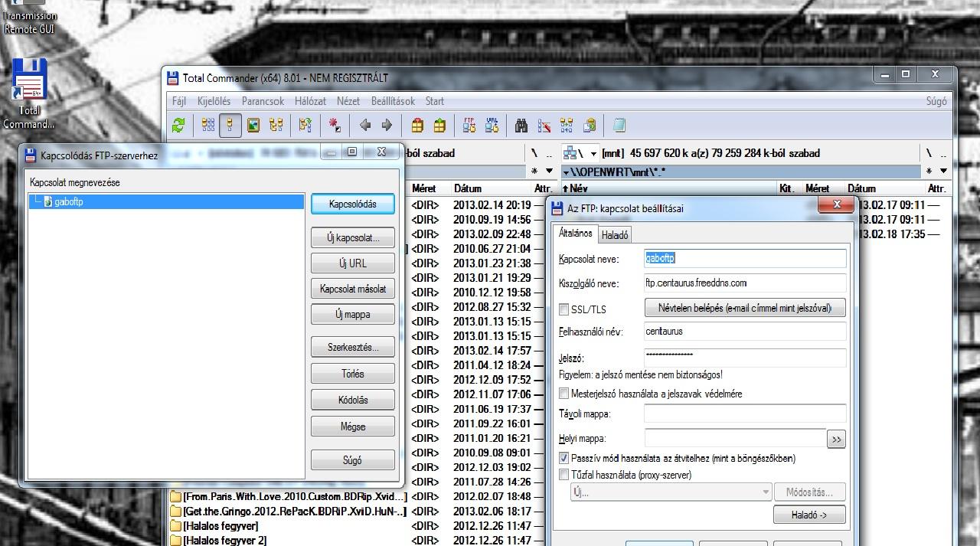Enable thumbnail view toolbar icon
980x546 pixels.
(253, 125)
